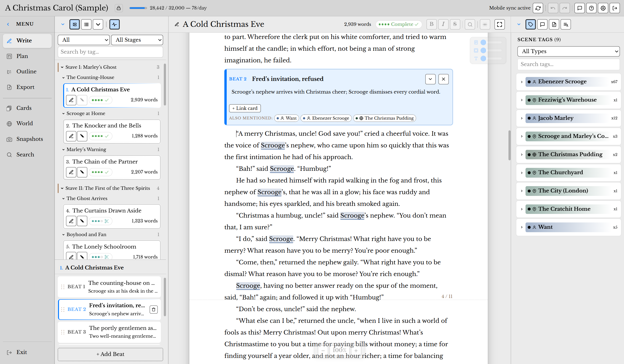Expand the Ebenezer Scrooge tag row
Screen dimensions: 624x364
[521, 82]
